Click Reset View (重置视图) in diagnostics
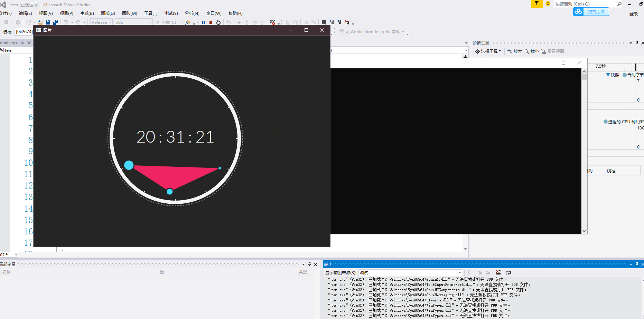 click(553, 51)
